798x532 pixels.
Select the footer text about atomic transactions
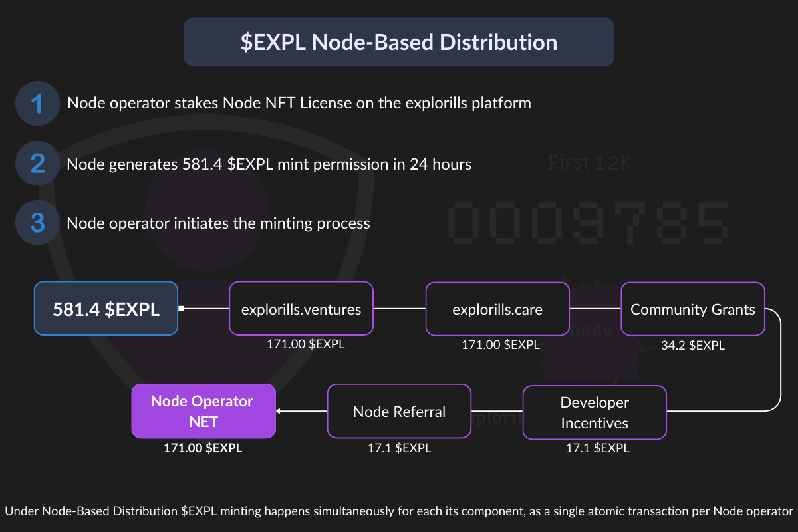pos(399,511)
